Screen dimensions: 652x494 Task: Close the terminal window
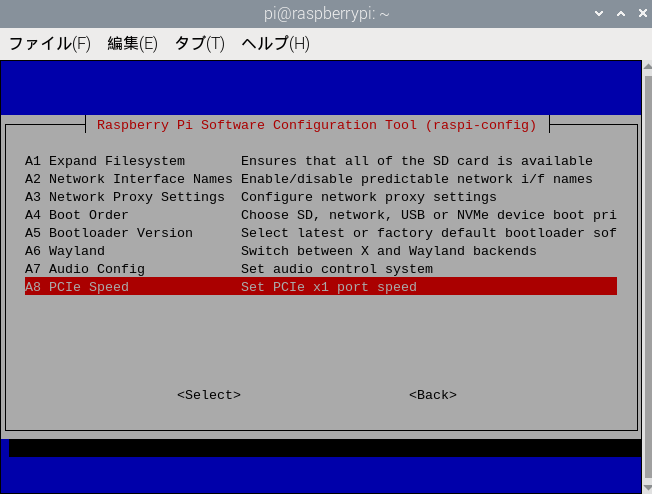point(642,14)
